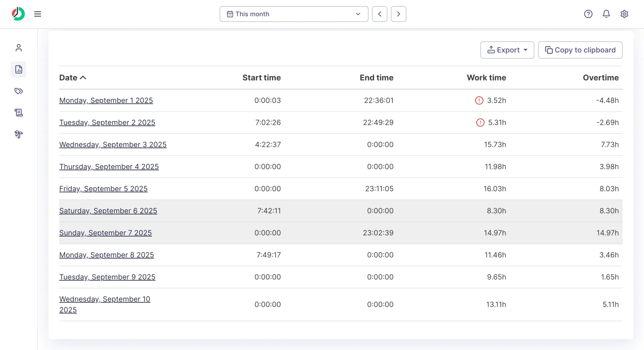Click the End time column header
The height and width of the screenshot is (350, 644).
click(x=377, y=77)
